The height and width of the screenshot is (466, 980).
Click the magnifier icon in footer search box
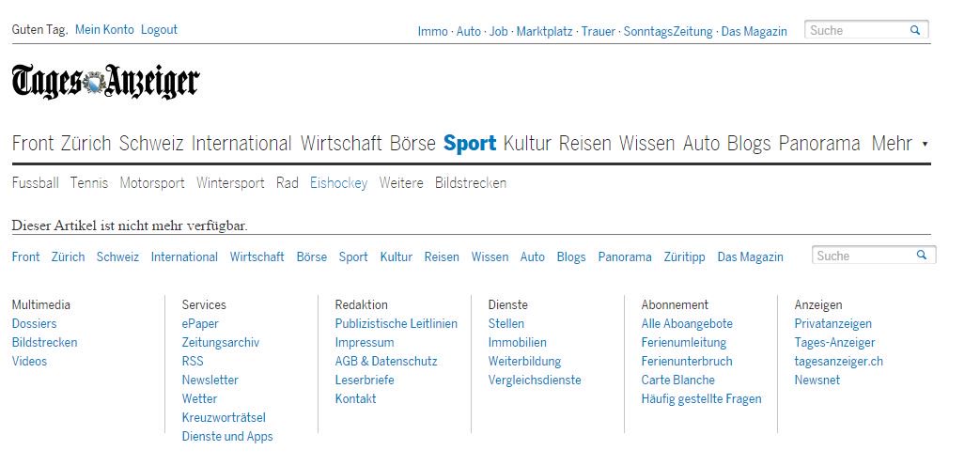pyautogui.click(x=921, y=255)
